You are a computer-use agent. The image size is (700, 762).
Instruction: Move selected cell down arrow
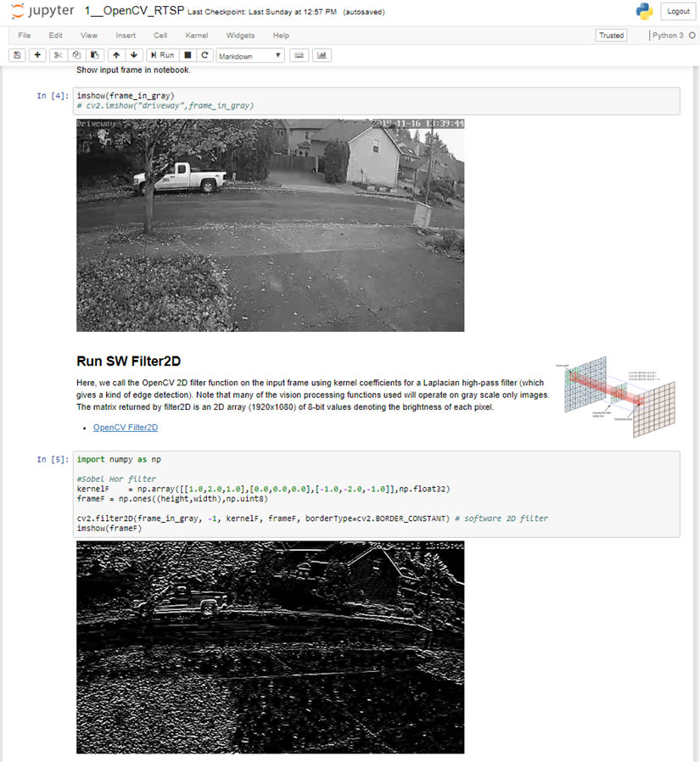point(133,55)
